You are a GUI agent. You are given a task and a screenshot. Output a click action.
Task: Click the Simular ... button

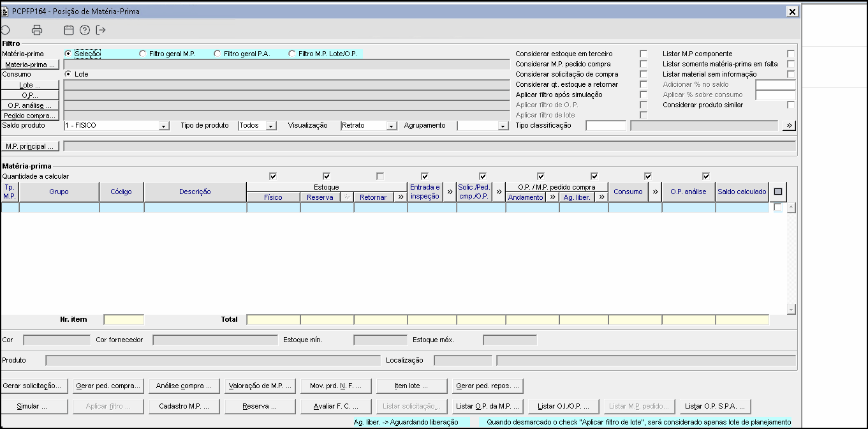33,406
